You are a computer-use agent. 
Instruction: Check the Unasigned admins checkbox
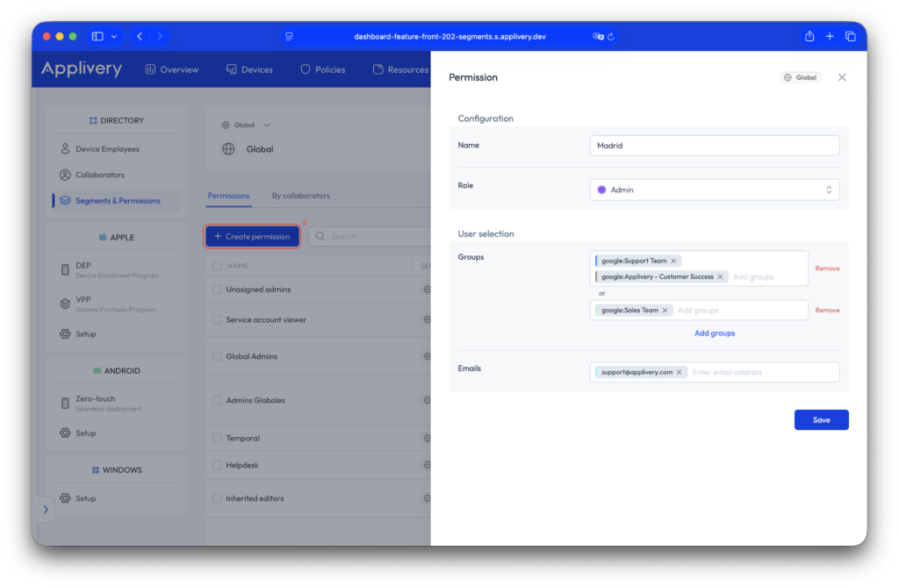pos(217,289)
